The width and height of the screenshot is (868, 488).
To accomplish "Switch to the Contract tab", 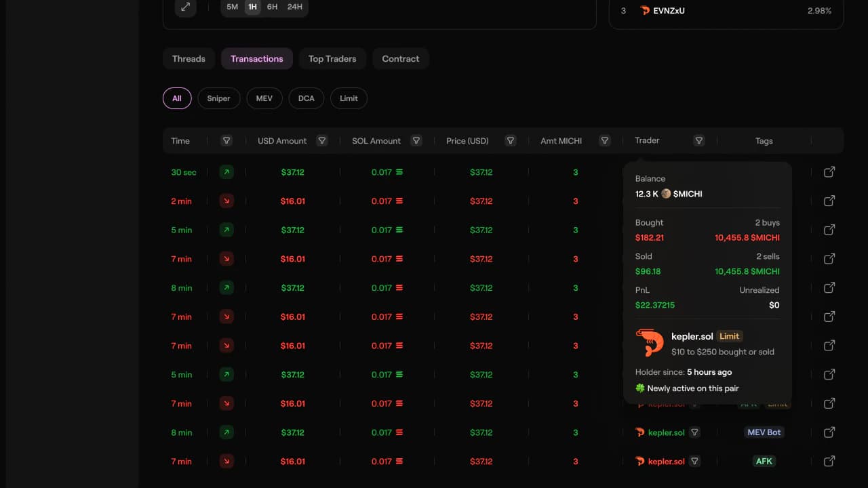I will click(x=400, y=59).
